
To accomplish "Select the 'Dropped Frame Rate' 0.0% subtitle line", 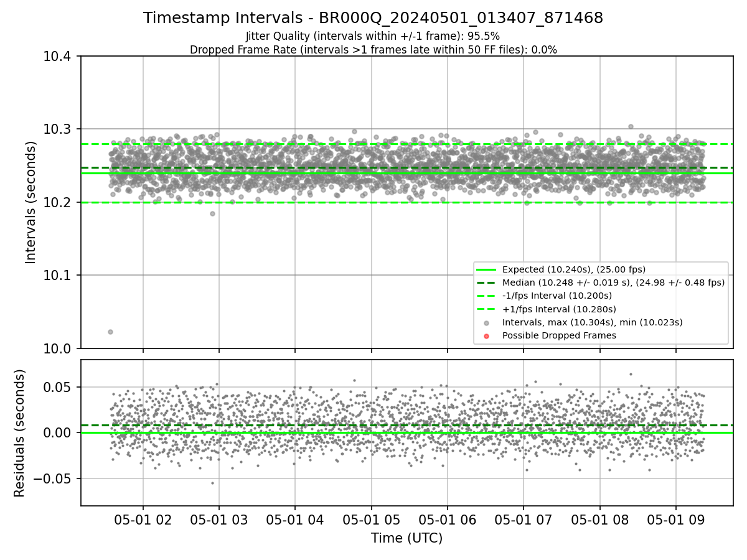I will (x=373, y=50).
